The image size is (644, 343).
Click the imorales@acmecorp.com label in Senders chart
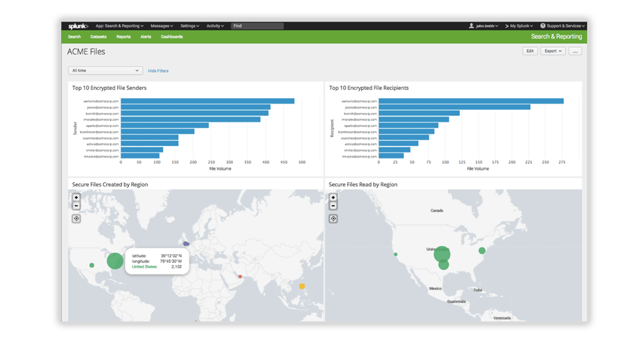tap(101, 120)
